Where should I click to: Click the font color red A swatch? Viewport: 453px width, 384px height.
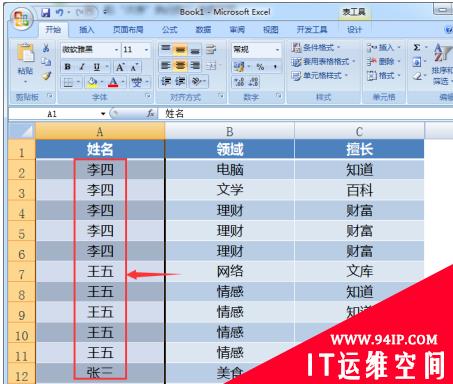[113, 82]
